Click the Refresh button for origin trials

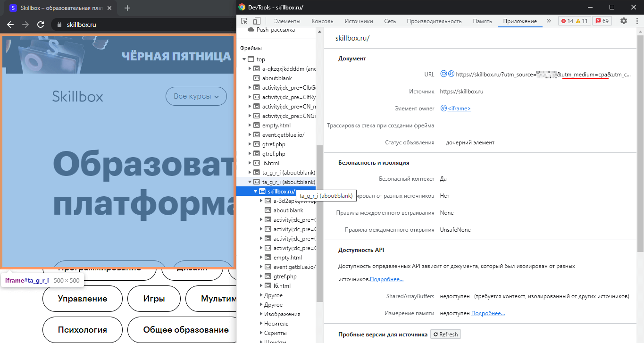(x=446, y=335)
